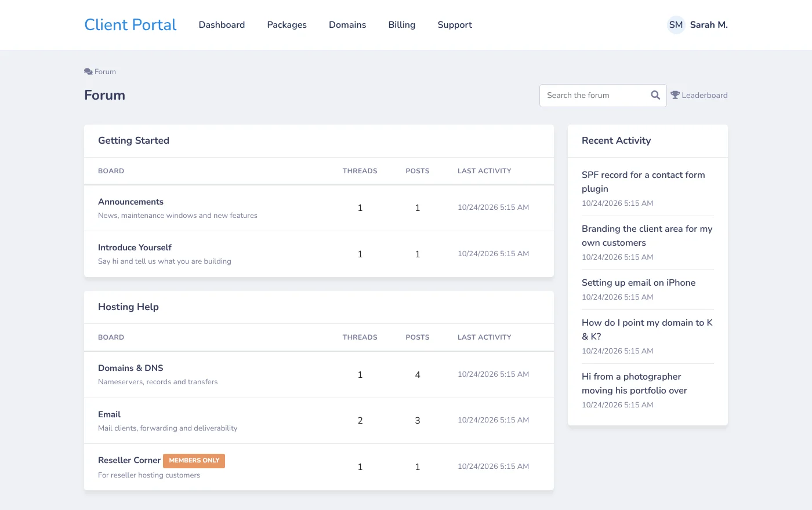
Task: Open 'Setting up email on iPhone' thread
Action: (639, 283)
